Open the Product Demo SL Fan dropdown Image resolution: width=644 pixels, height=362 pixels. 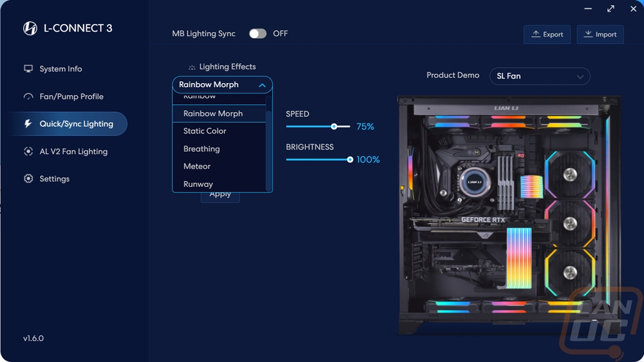point(540,76)
